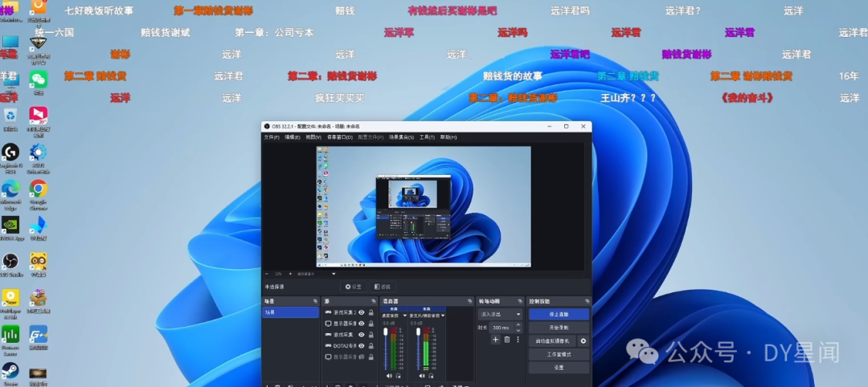Delete transition using the trash icon
The width and height of the screenshot is (868, 387).
507,340
